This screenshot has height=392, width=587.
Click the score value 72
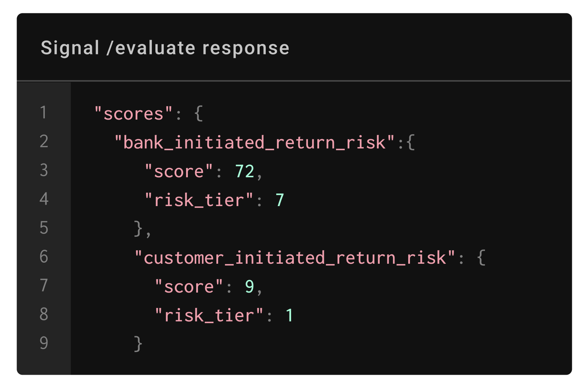click(x=245, y=171)
